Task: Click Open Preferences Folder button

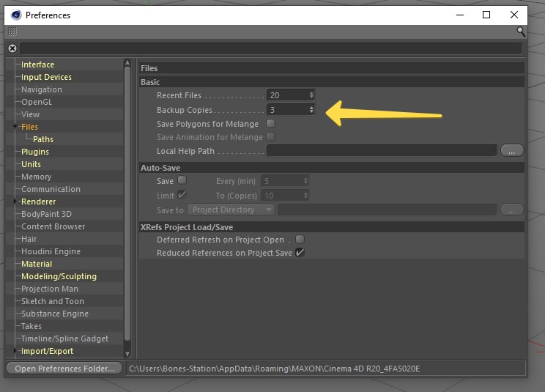Action: click(x=64, y=369)
